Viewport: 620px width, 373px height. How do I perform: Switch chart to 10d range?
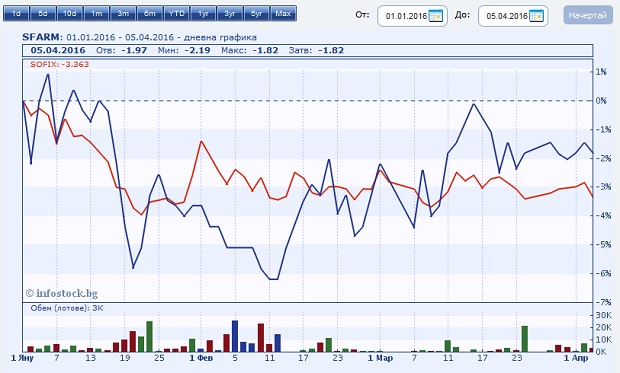70,14
